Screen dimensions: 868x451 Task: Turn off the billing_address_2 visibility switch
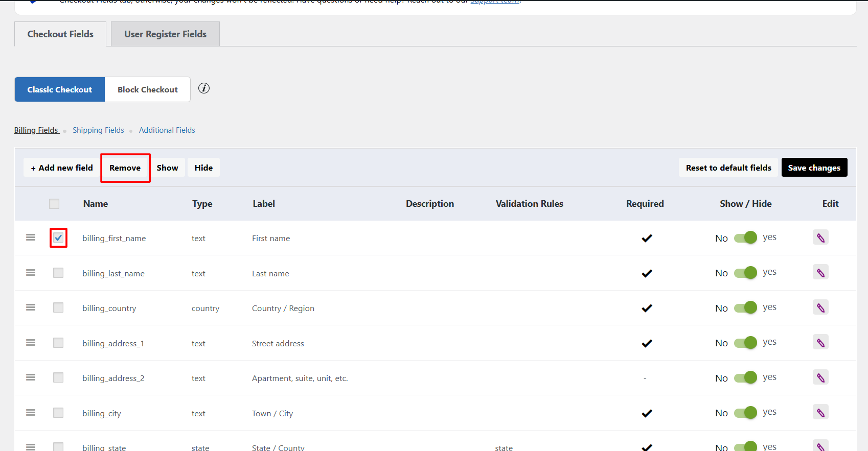click(x=745, y=378)
